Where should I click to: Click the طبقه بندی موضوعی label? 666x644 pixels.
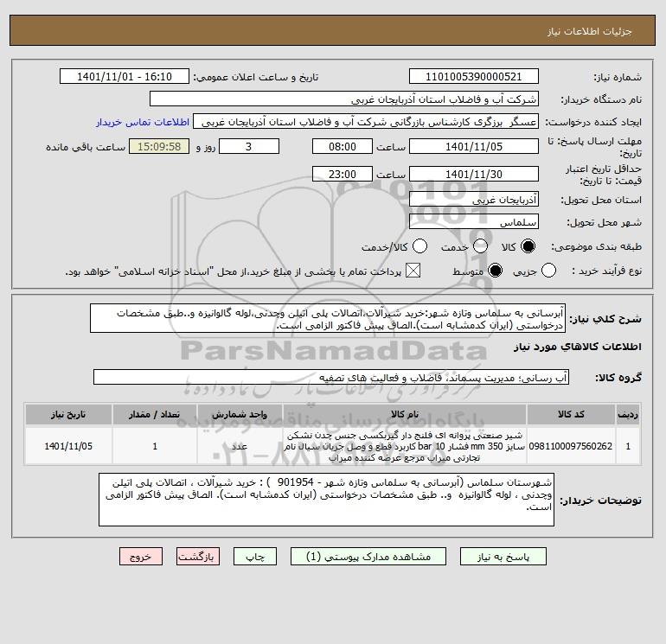tap(596, 246)
